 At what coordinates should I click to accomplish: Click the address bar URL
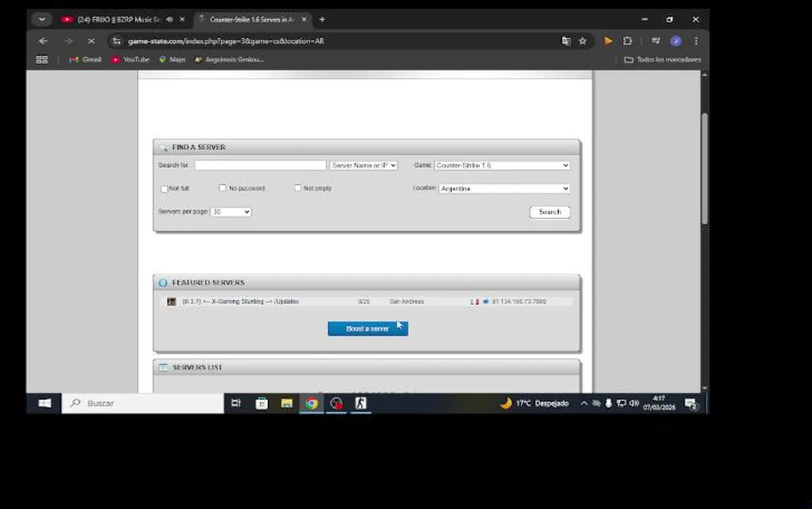pos(225,41)
